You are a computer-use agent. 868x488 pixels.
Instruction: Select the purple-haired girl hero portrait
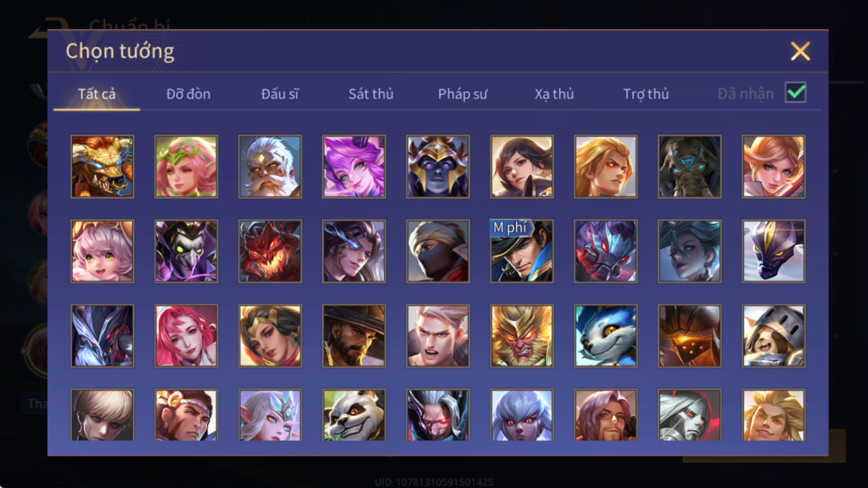pos(354,167)
